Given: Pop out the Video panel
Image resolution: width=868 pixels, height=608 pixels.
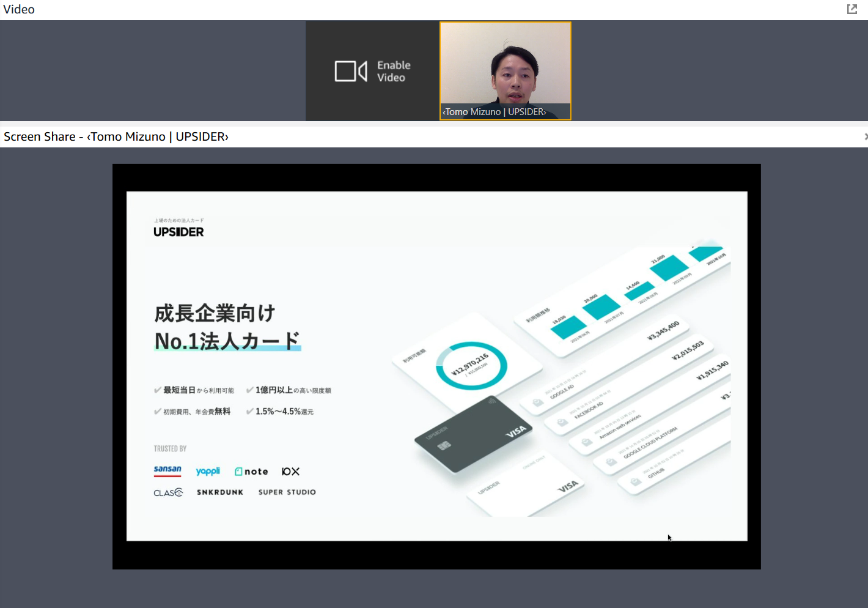Looking at the screenshot, I should (851, 9).
